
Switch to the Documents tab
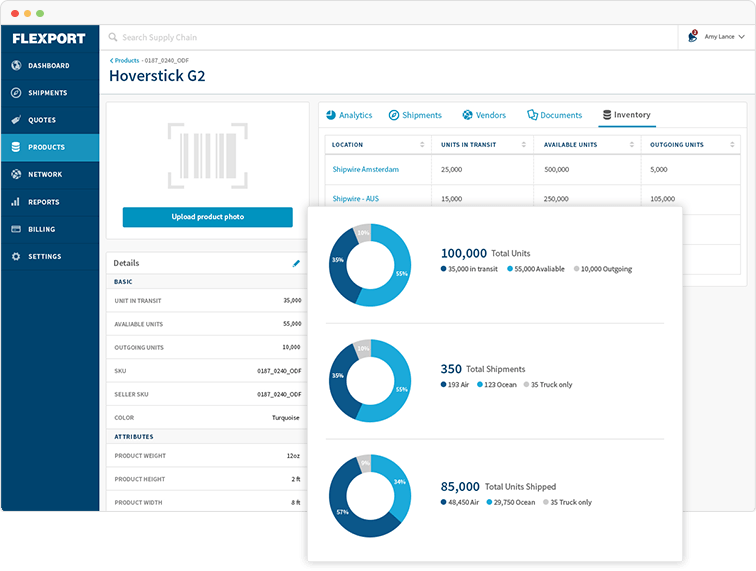pyautogui.click(x=554, y=115)
